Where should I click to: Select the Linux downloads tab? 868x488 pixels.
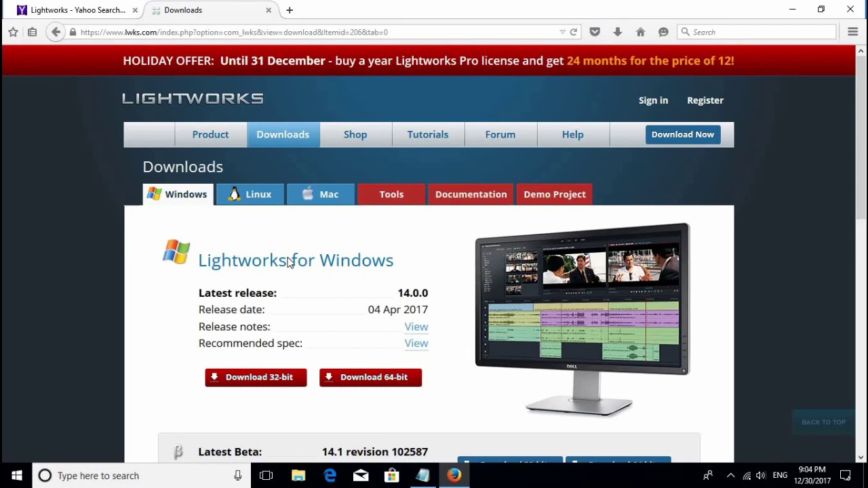click(250, 194)
